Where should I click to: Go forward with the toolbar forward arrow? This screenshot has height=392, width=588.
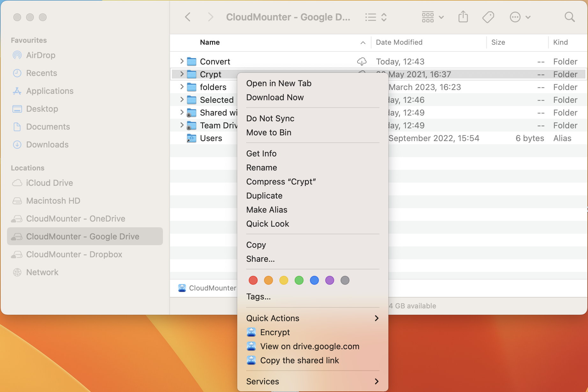pos(210,17)
